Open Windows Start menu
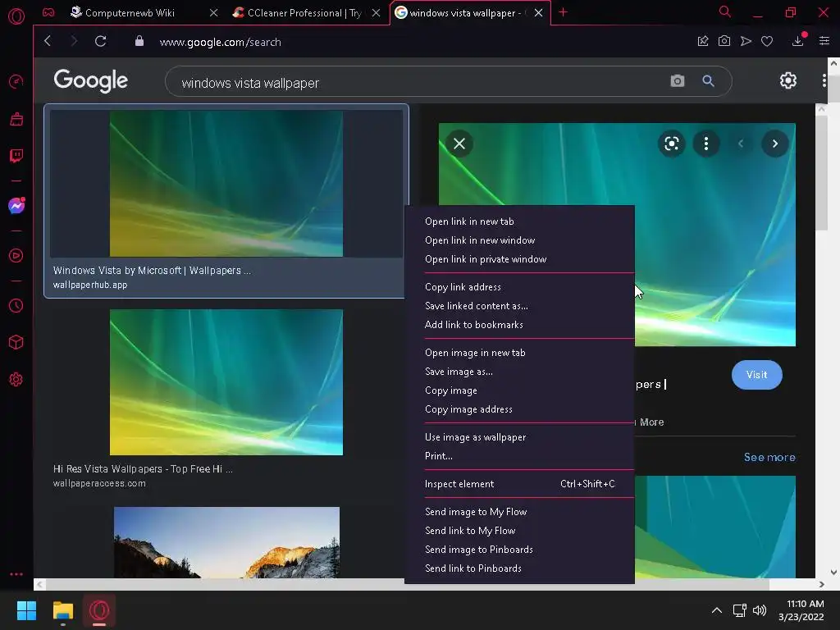Viewport: 840px width, 630px height. pyautogui.click(x=26, y=610)
